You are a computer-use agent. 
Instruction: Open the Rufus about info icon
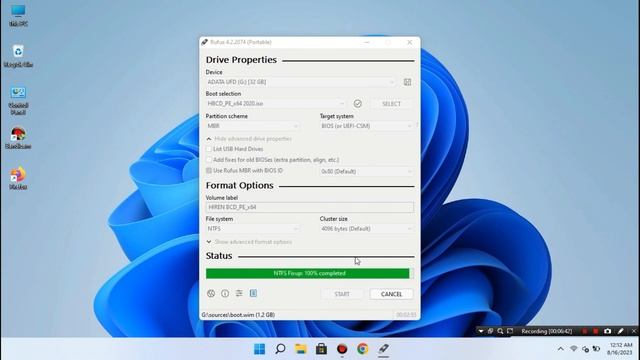[x=225, y=293]
